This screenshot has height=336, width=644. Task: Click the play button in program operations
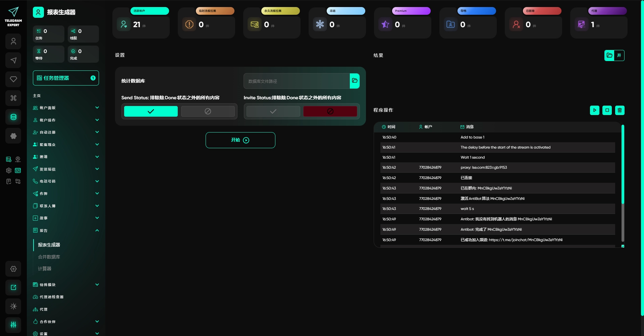click(594, 110)
